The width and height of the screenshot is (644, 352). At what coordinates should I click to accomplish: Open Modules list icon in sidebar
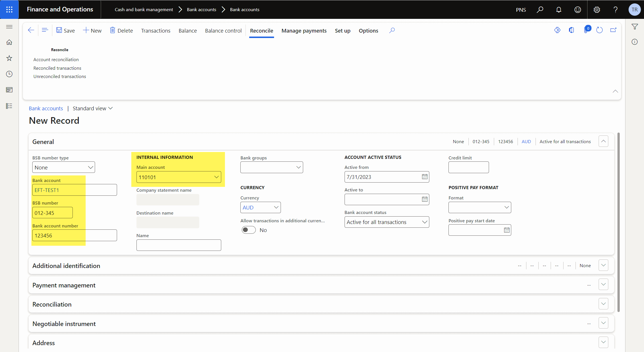(x=9, y=106)
